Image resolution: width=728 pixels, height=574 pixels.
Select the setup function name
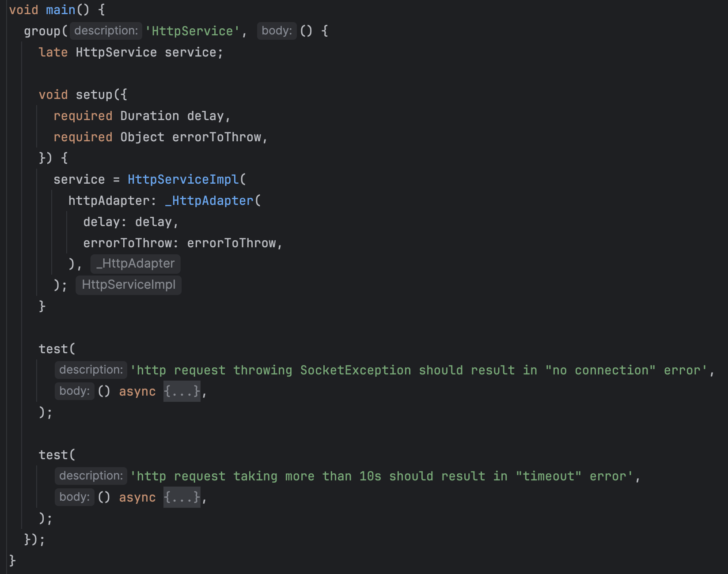[x=94, y=94]
